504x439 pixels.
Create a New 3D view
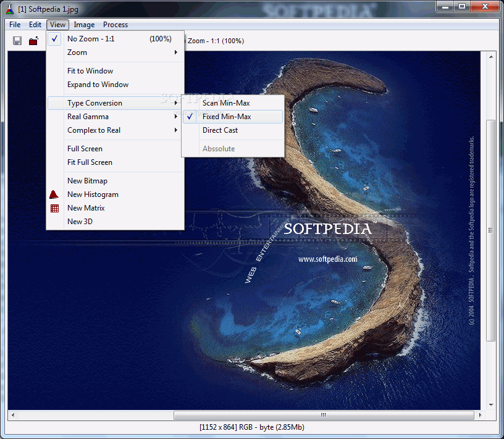[115, 222]
